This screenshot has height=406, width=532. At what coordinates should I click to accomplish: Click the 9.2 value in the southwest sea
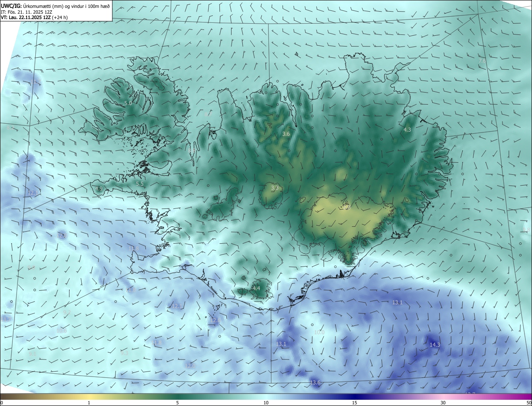tap(67, 312)
